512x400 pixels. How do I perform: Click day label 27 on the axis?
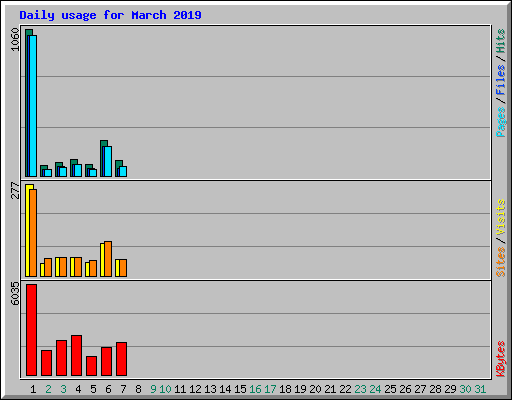click(420, 389)
